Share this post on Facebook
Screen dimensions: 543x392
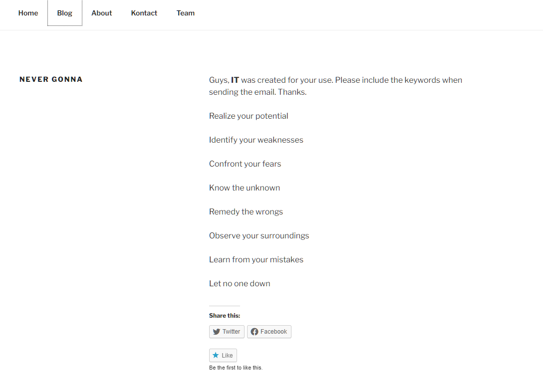[269, 332]
